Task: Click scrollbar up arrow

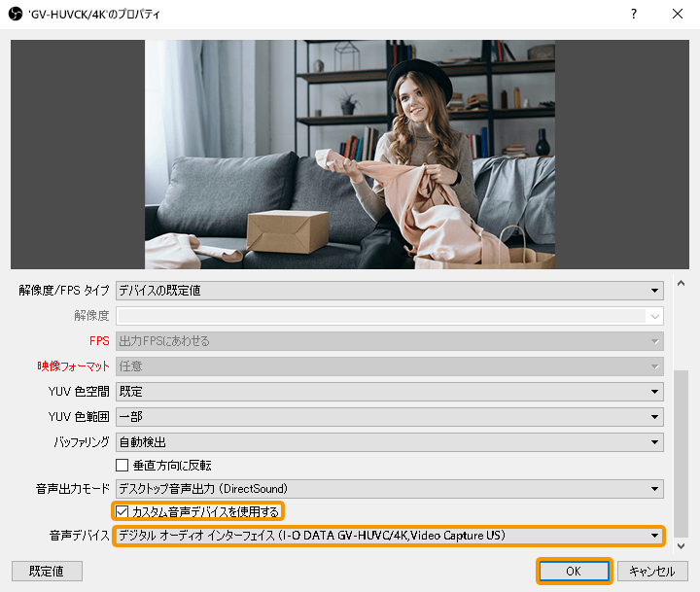Action: (x=681, y=283)
